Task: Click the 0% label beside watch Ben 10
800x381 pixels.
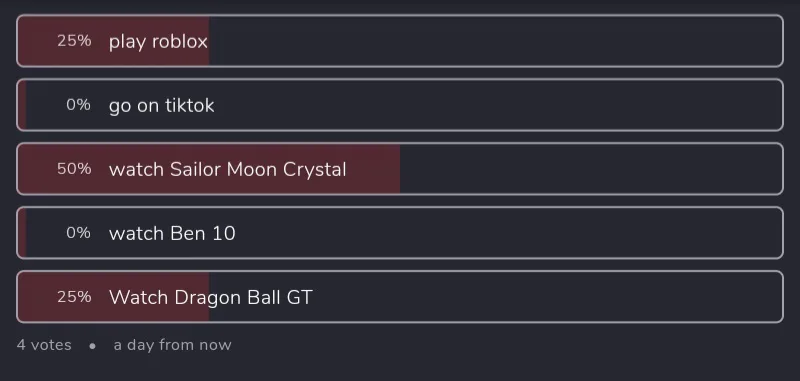Action: [78, 233]
